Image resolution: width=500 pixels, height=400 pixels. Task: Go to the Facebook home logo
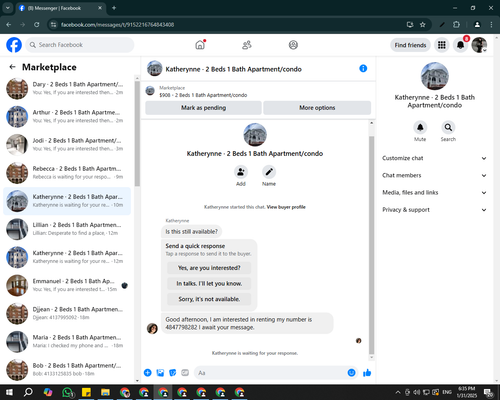point(14,45)
